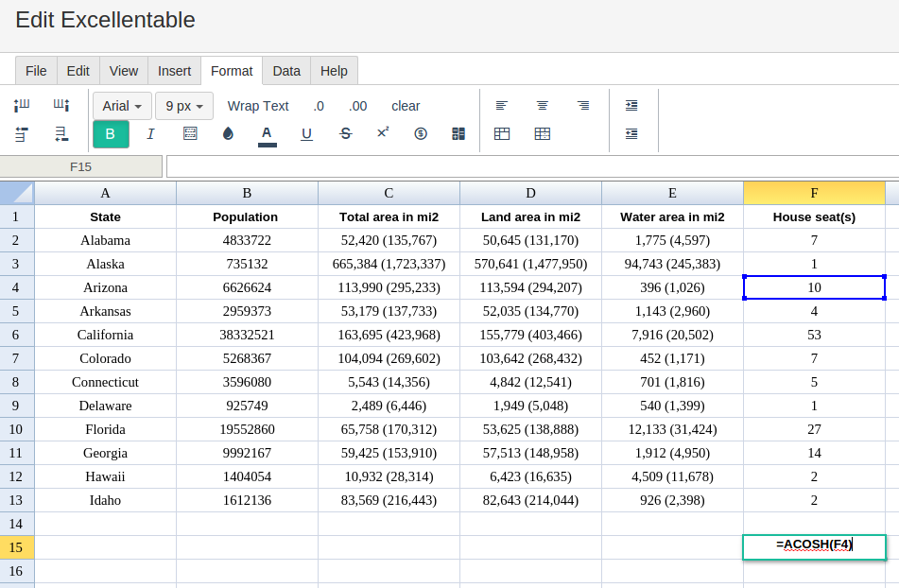Open the Data menu tab
The width and height of the screenshot is (899, 588).
[286, 71]
